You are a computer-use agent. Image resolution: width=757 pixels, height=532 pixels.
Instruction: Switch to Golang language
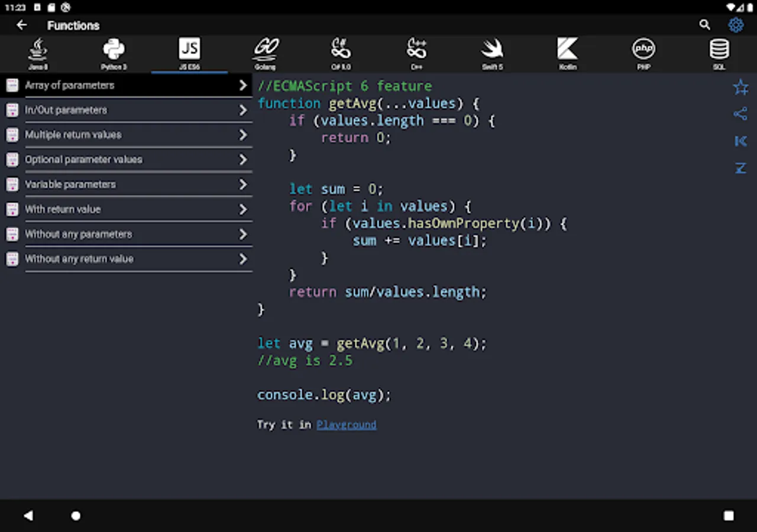266,54
